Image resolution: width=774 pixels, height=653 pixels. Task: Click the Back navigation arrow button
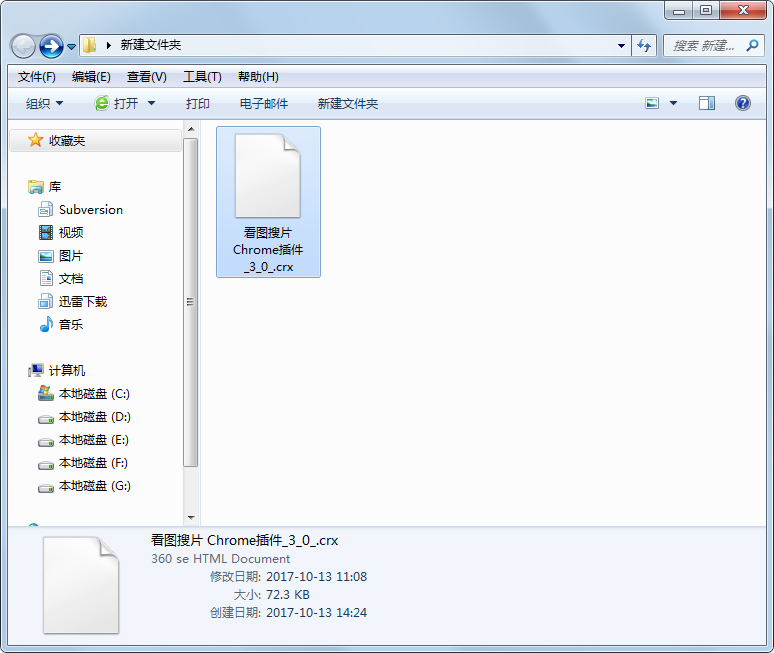pyautogui.click(x=23, y=46)
